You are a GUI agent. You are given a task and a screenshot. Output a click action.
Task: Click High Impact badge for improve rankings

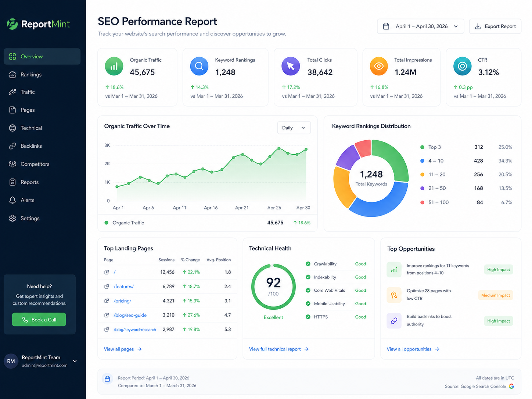[498, 269]
